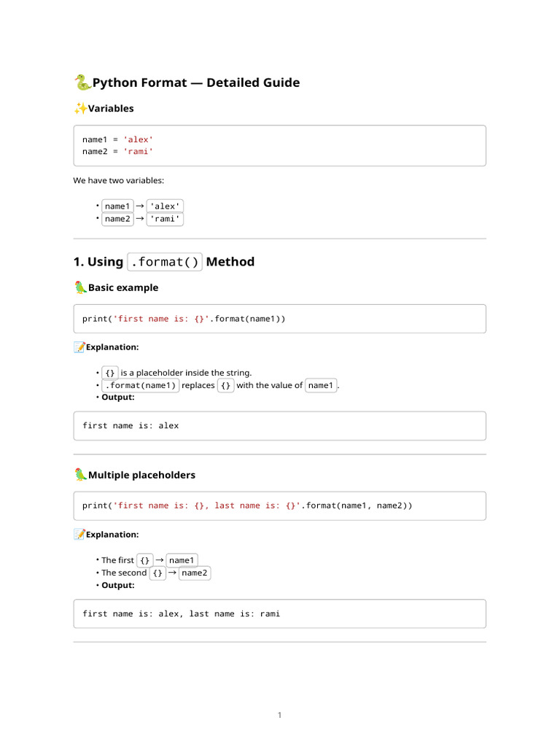Click the 'alex' inline code tag in list
The height and width of the screenshot is (747, 560).
165,206
